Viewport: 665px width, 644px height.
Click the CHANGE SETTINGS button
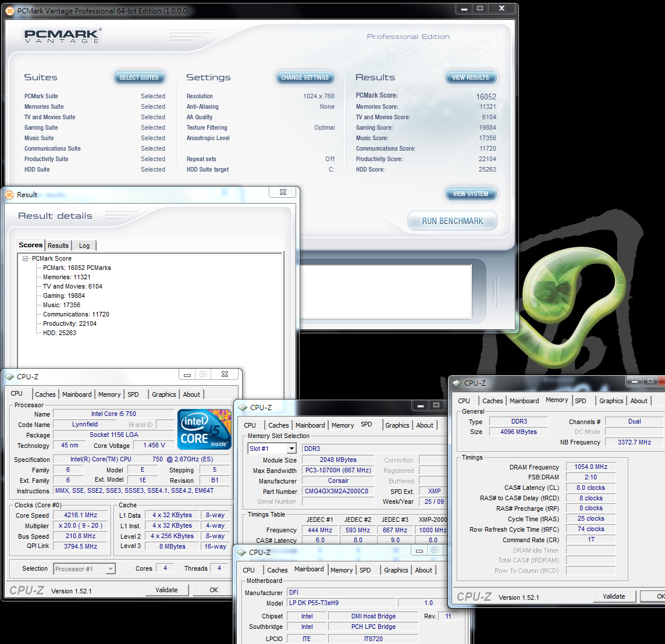[x=305, y=77]
